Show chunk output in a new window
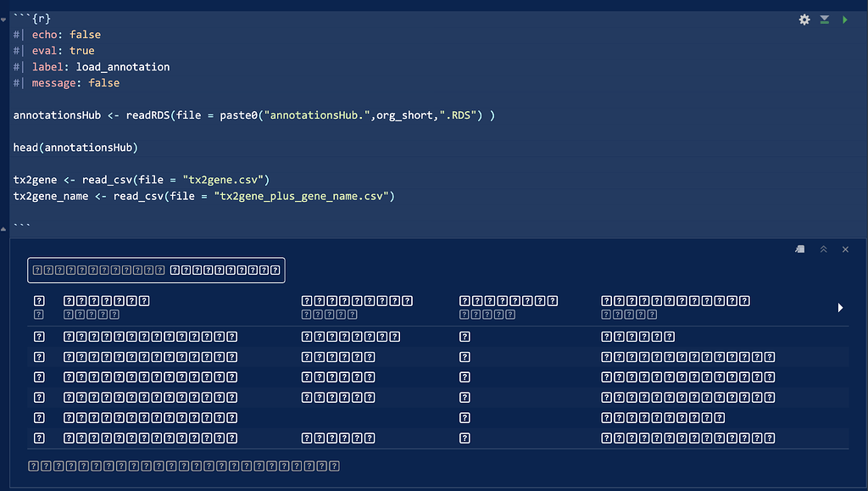 pyautogui.click(x=799, y=248)
